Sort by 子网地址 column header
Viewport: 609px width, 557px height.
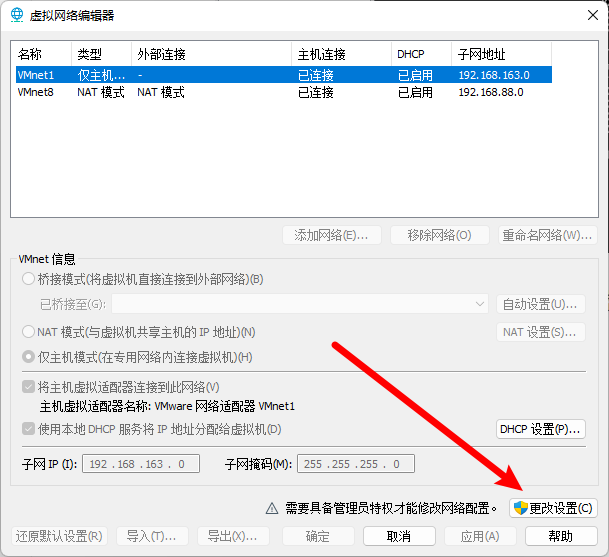[x=500, y=54]
